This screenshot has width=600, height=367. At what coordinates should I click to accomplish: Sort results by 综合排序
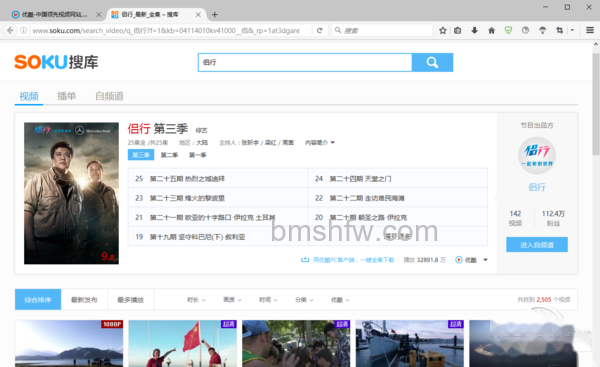[38, 300]
